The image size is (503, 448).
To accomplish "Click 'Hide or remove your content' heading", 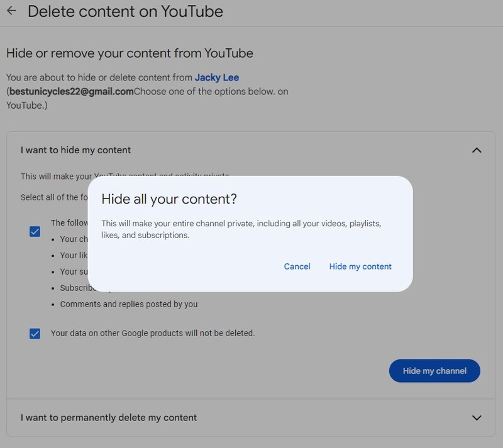I will pyautogui.click(x=130, y=53).
